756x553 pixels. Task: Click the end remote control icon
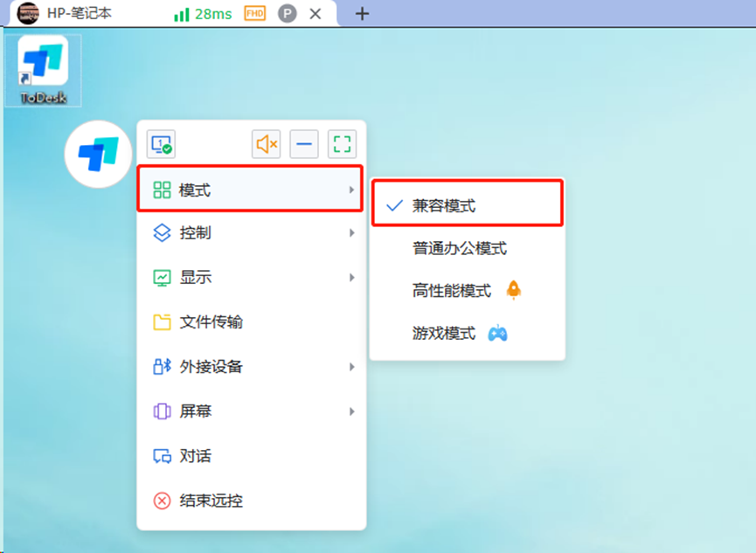pyautogui.click(x=162, y=501)
